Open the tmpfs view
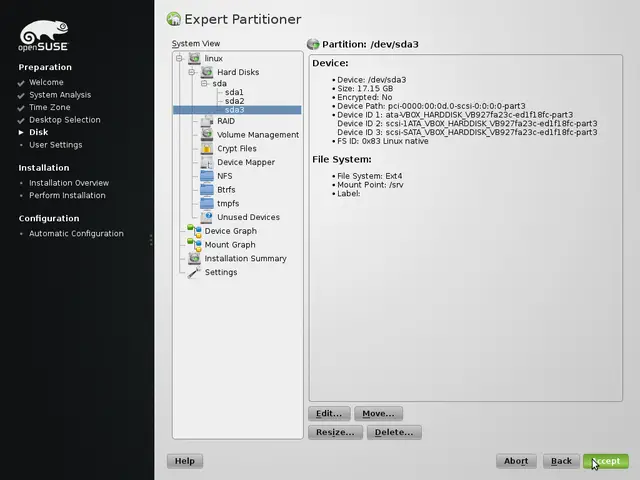The image size is (640, 480). pyautogui.click(x=228, y=204)
